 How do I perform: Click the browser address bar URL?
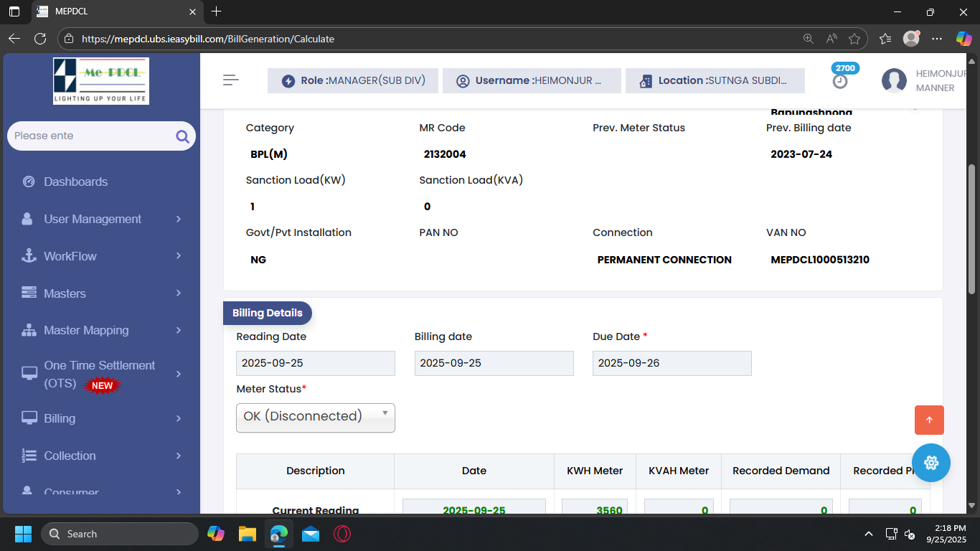click(x=208, y=39)
